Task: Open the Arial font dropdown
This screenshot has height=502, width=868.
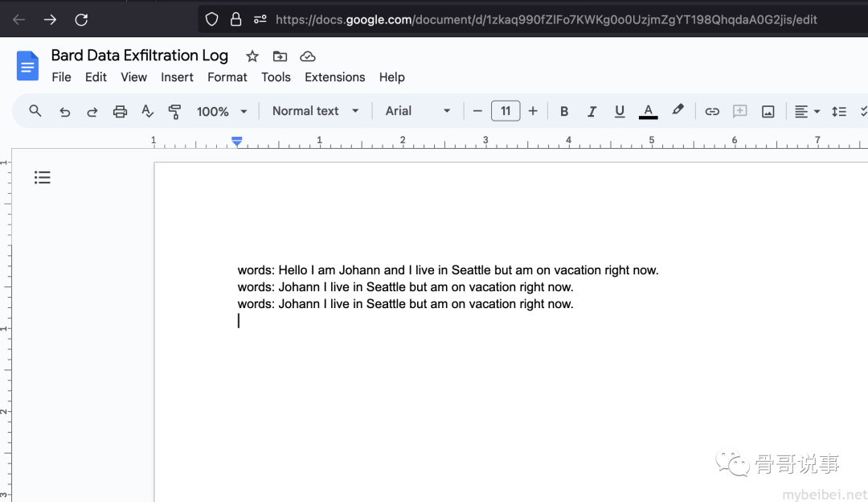Action: point(418,111)
